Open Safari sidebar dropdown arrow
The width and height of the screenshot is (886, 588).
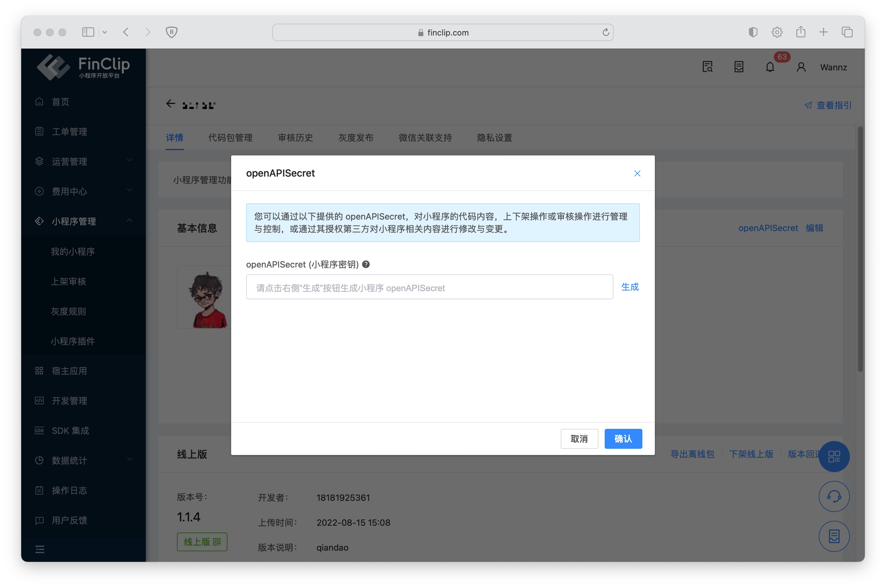(105, 32)
